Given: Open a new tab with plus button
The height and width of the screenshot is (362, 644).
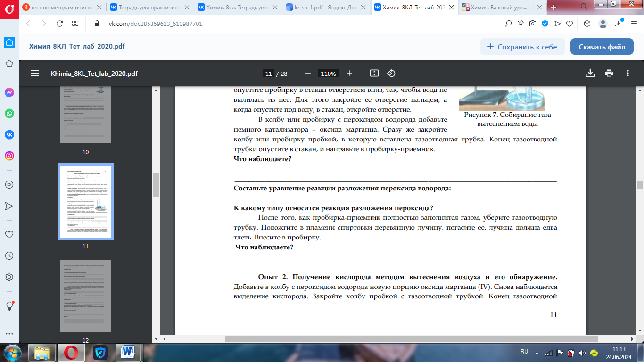Looking at the screenshot, I should 554,7.
